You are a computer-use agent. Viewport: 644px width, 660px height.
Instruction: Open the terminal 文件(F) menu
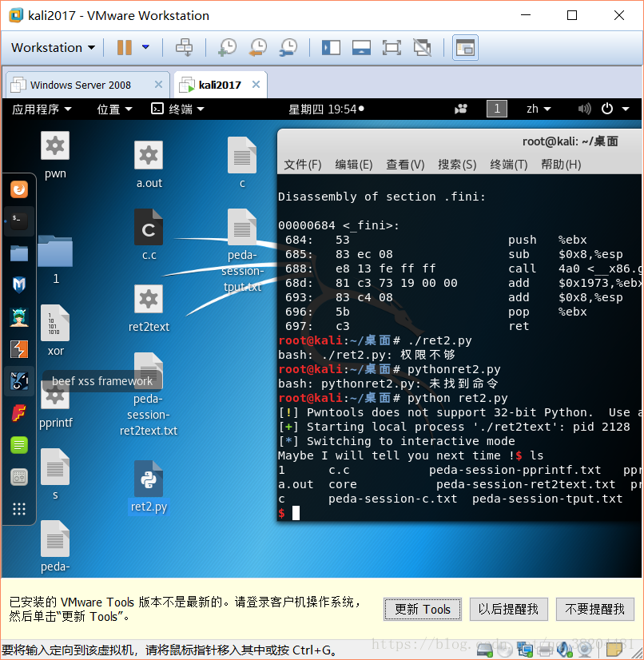(x=303, y=165)
